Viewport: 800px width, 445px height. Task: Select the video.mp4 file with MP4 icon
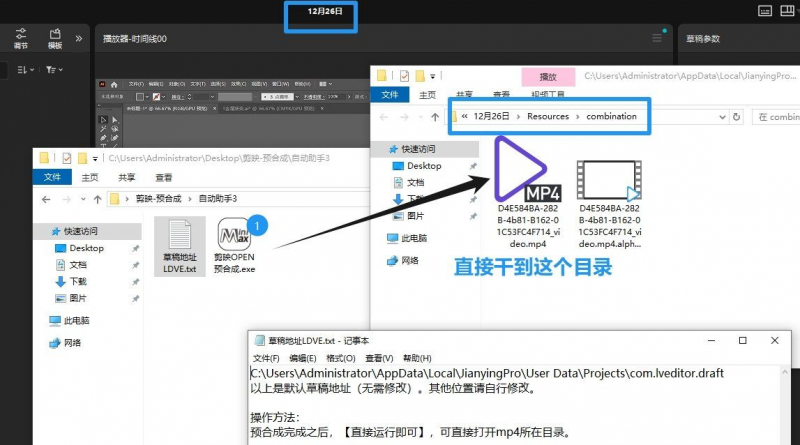[528, 194]
